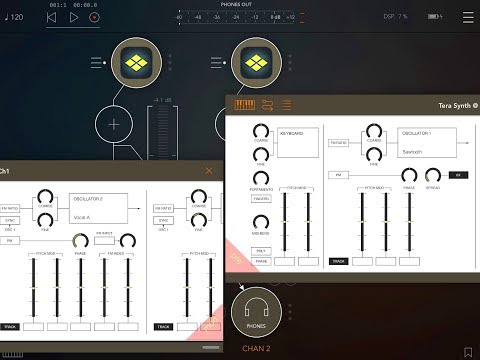Adjust Oscillator 2 PHASE knob

click(x=81, y=241)
